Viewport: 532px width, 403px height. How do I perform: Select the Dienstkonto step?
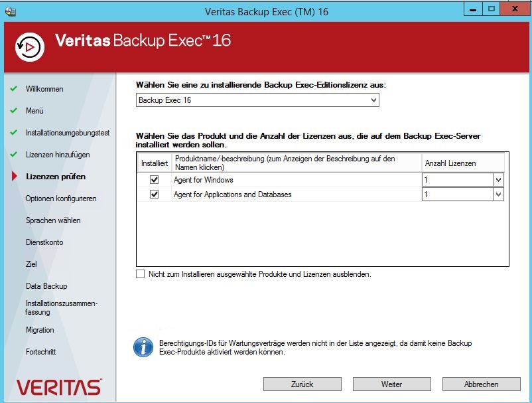44,242
